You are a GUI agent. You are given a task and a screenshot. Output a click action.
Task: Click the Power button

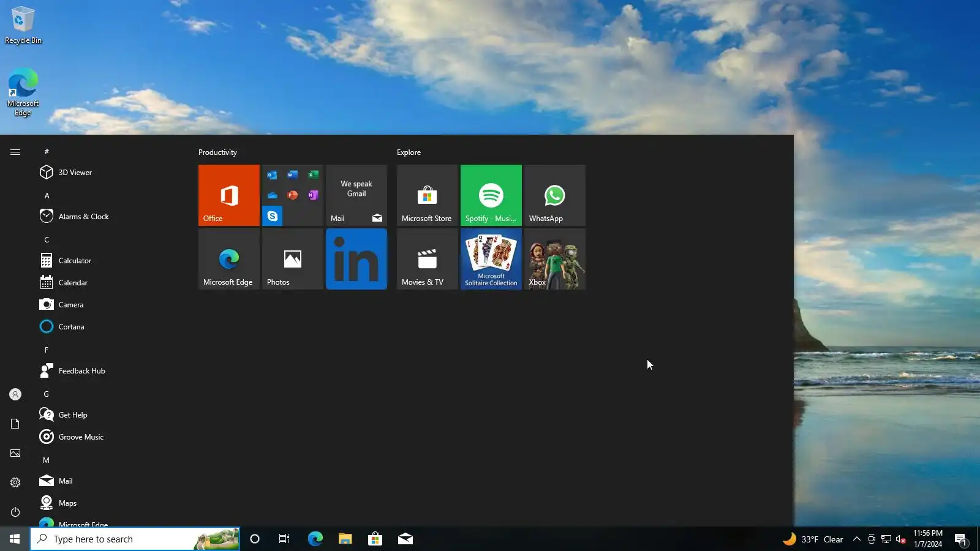(x=15, y=512)
